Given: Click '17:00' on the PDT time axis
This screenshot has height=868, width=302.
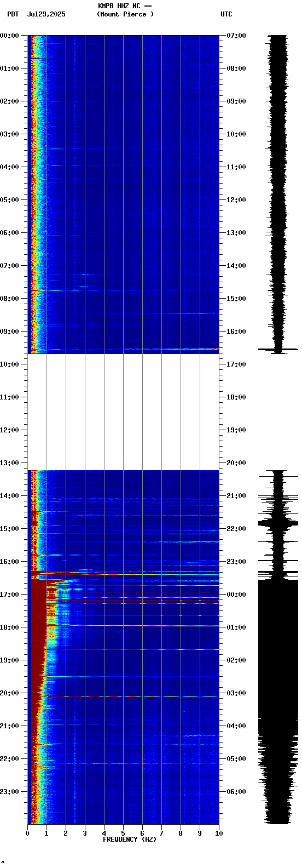Looking at the screenshot, I should coord(9,595).
